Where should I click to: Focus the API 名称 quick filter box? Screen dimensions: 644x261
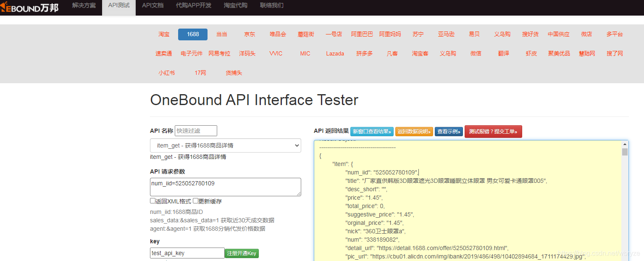[x=196, y=131]
